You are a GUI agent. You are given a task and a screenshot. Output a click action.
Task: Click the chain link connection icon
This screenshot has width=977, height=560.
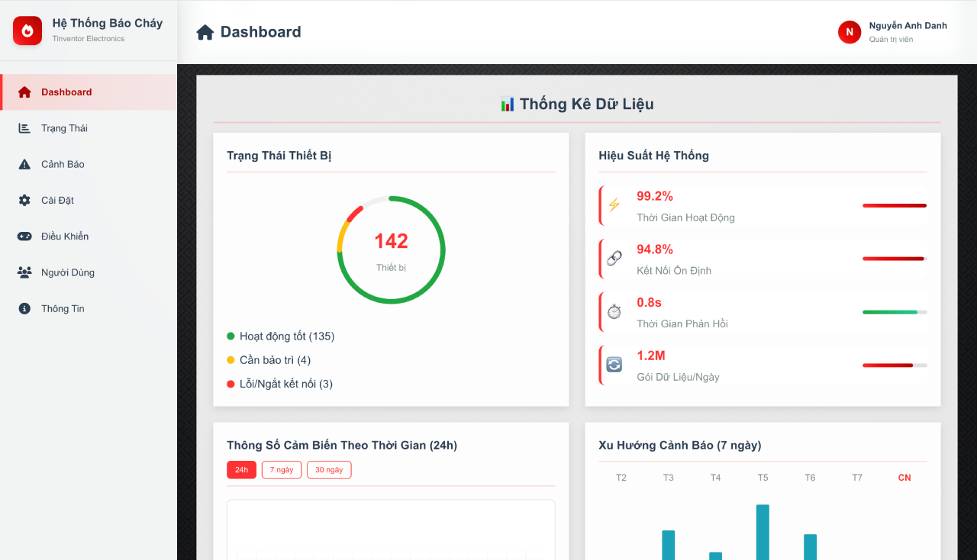tap(614, 259)
